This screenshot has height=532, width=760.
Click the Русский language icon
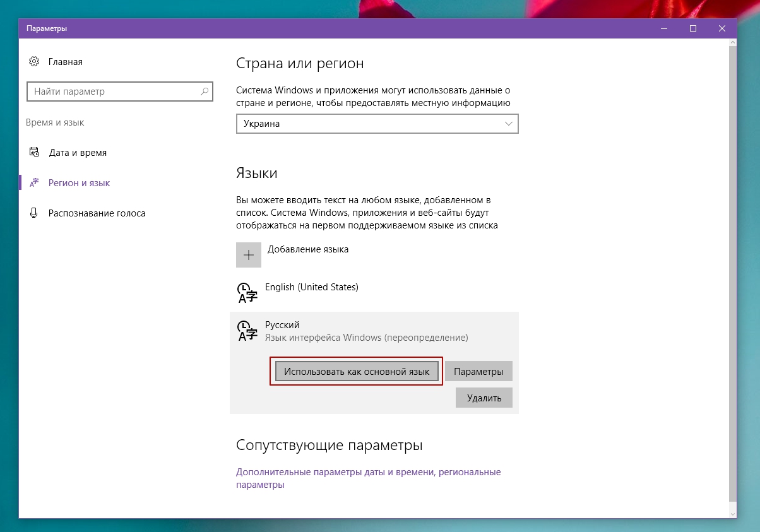tap(247, 331)
